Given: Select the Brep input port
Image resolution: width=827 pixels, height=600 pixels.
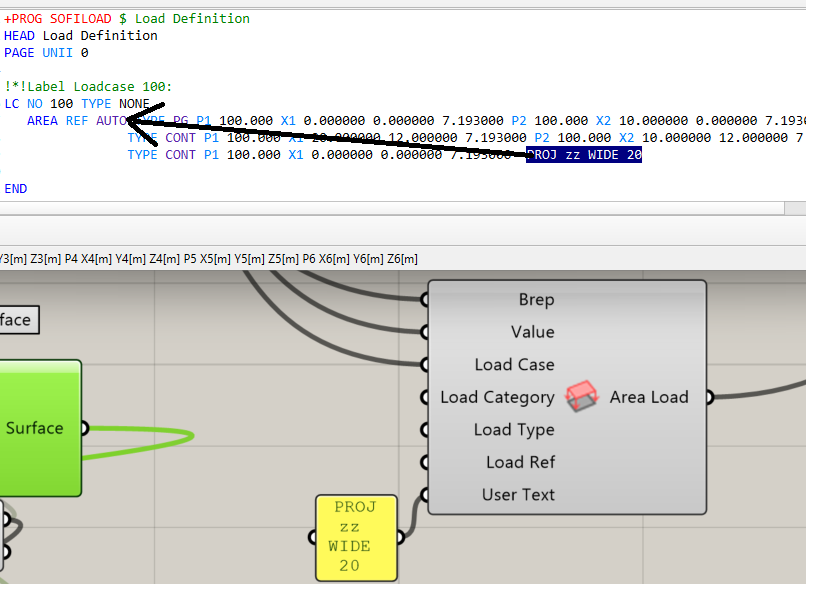Looking at the screenshot, I should pyautogui.click(x=536, y=300).
